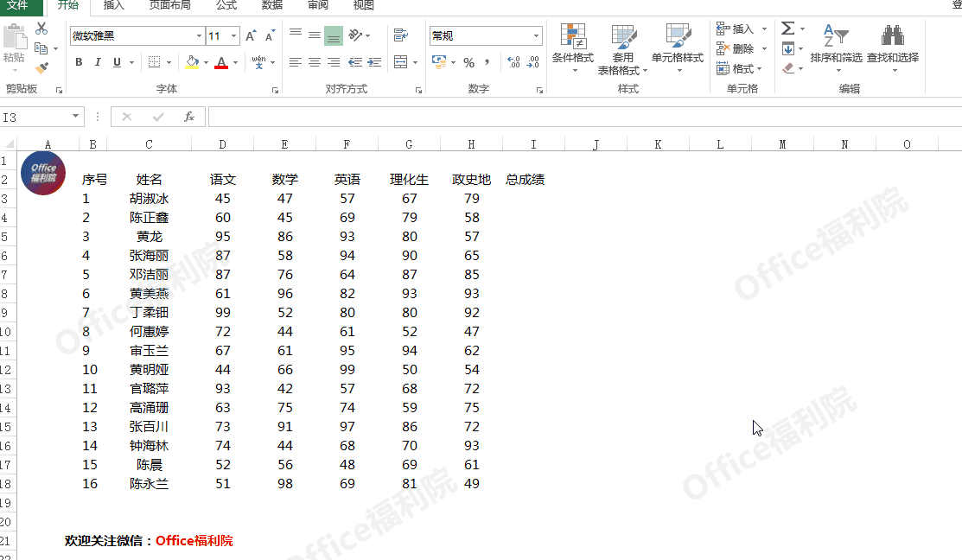Open the font name dropdown (微软雅黑)
The height and width of the screenshot is (560, 962).
click(x=199, y=35)
